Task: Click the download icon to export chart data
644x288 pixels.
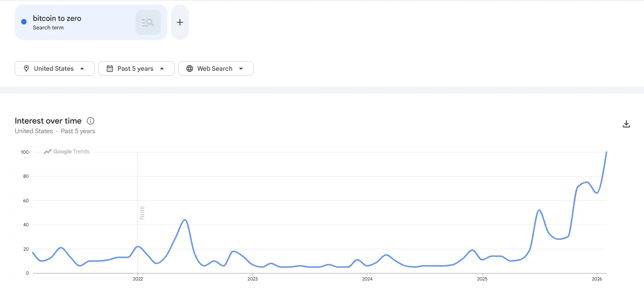Action: pos(626,124)
